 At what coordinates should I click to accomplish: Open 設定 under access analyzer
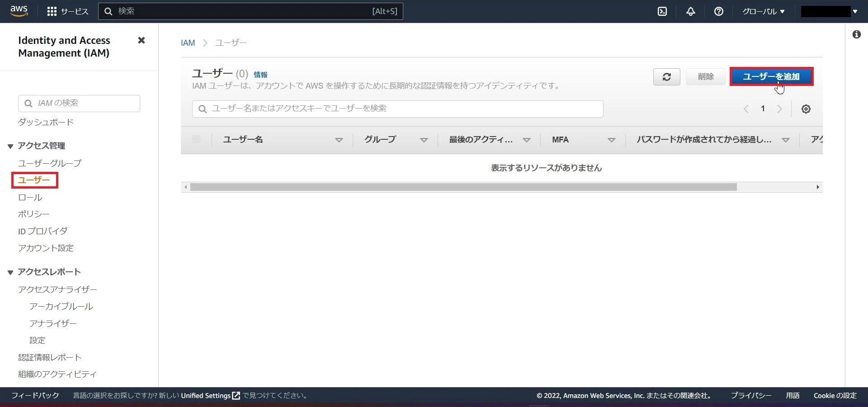coord(38,340)
